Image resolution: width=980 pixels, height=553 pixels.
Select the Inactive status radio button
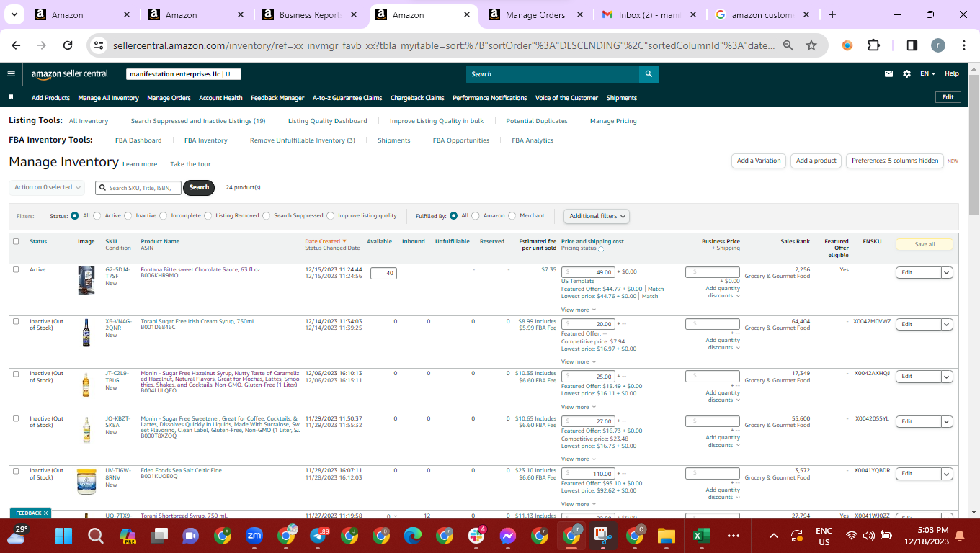128,215
